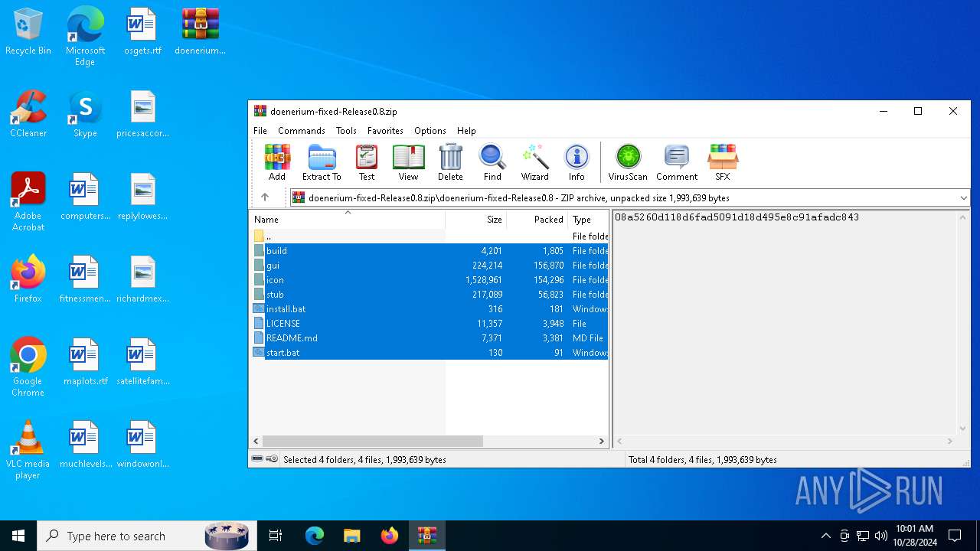The width and height of the screenshot is (980, 551).
Task: Click the Extract To toolbar icon
Action: coord(322,162)
